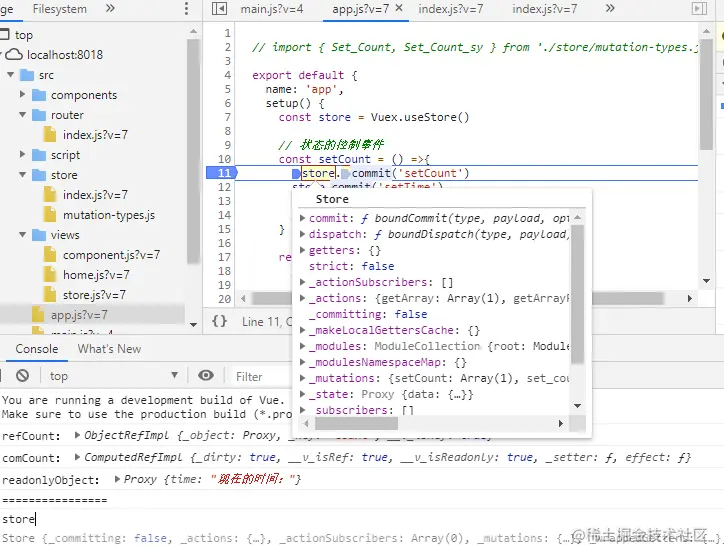
Task: Switch to the Console tab
Action: click(36, 349)
